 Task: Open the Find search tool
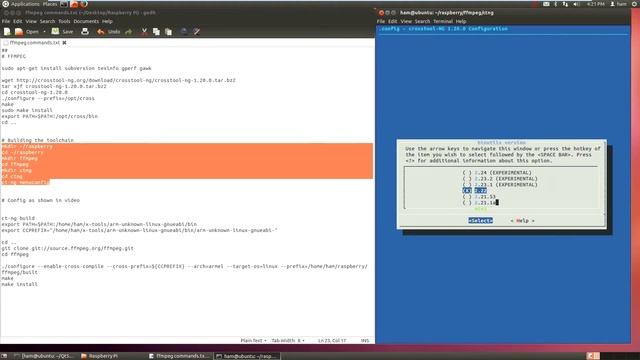tap(184, 31)
